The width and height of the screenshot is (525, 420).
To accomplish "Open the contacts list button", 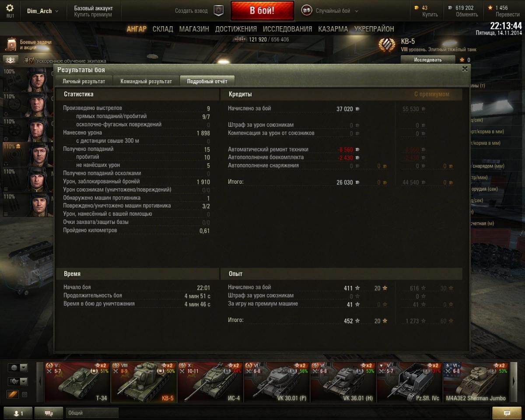I will [x=17, y=413].
